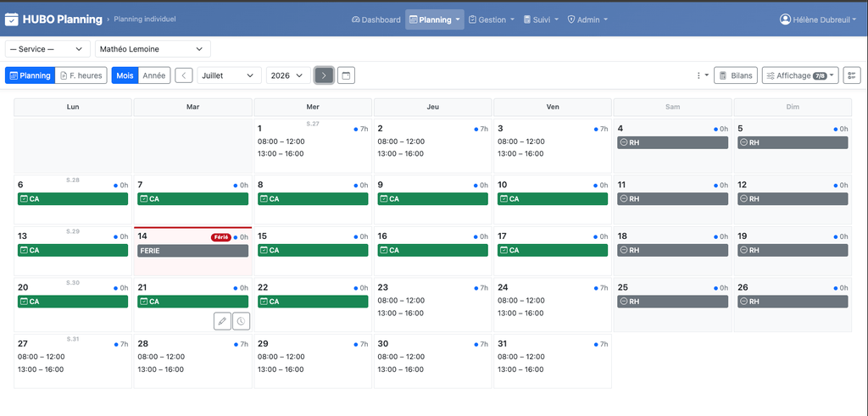Switch to the Planning view tab
868x416 pixels.
click(31, 75)
